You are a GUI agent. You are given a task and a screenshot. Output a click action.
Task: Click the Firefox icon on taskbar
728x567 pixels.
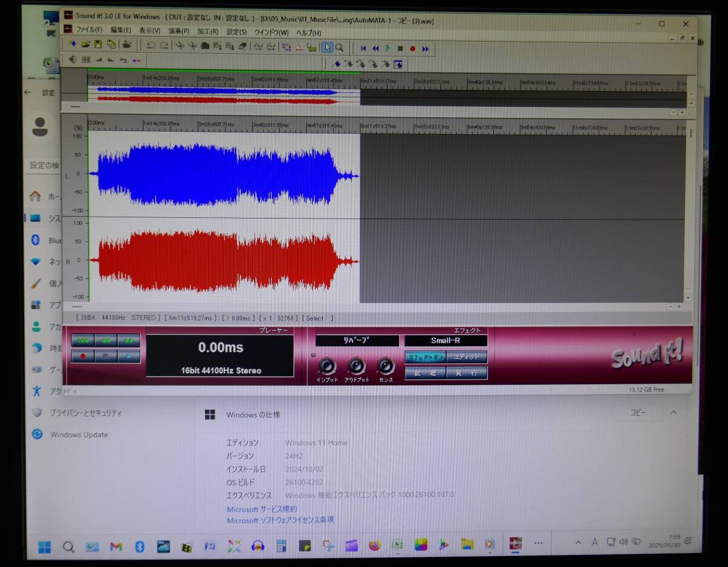tap(374, 545)
